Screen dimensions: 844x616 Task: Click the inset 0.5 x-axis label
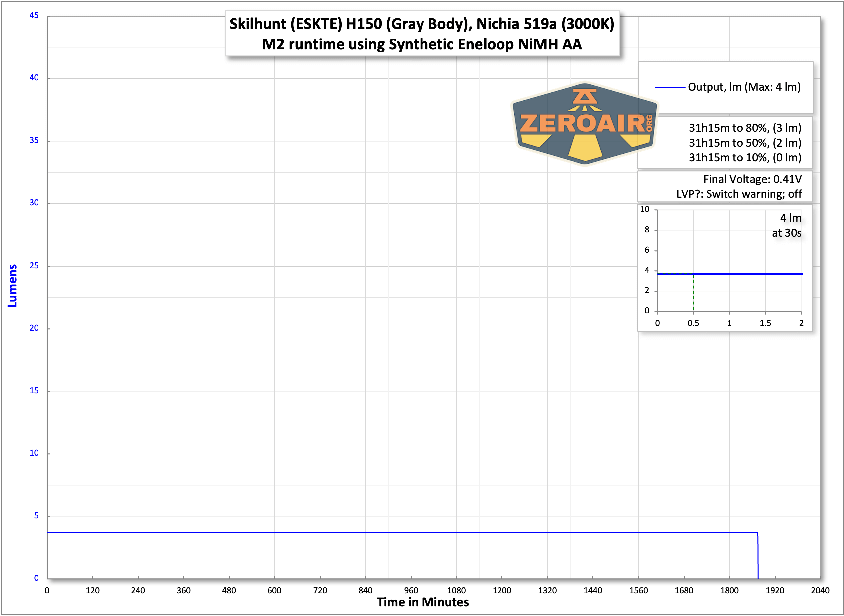[x=693, y=323]
